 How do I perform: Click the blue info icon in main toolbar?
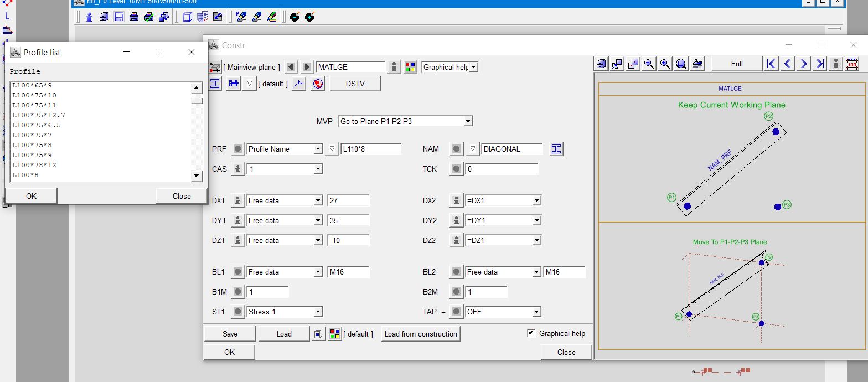tap(89, 17)
